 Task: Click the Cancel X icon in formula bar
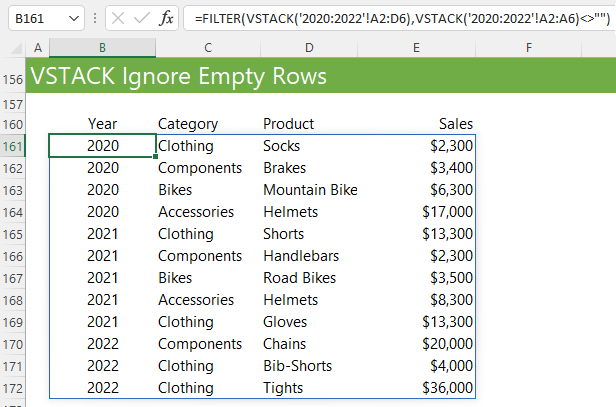(118, 18)
